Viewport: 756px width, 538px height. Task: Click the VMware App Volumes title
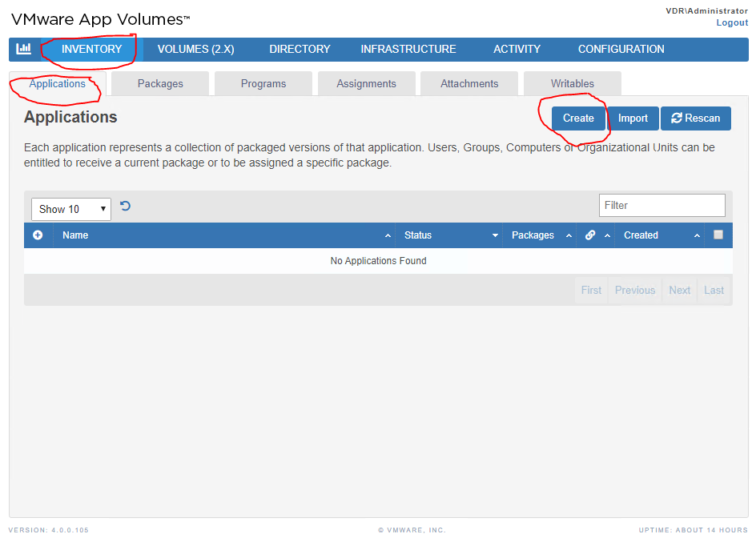(x=100, y=19)
